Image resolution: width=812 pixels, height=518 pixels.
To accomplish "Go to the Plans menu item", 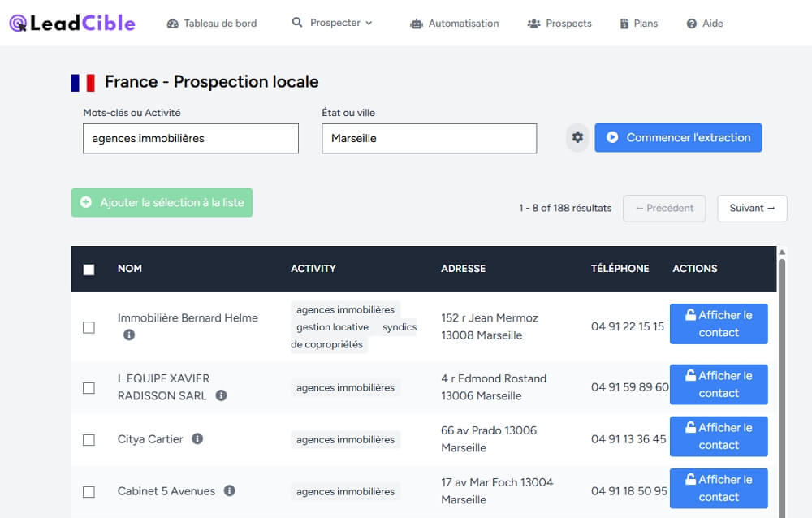I will 638,24.
